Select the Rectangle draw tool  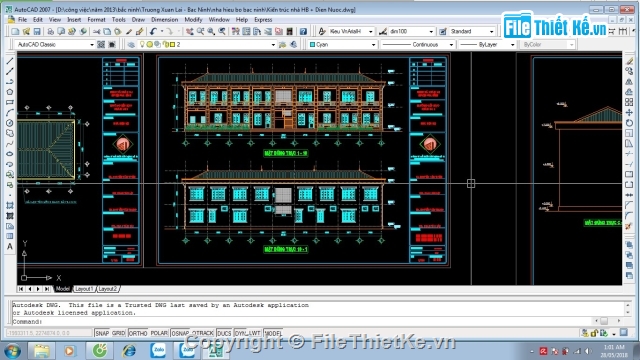click(x=10, y=102)
